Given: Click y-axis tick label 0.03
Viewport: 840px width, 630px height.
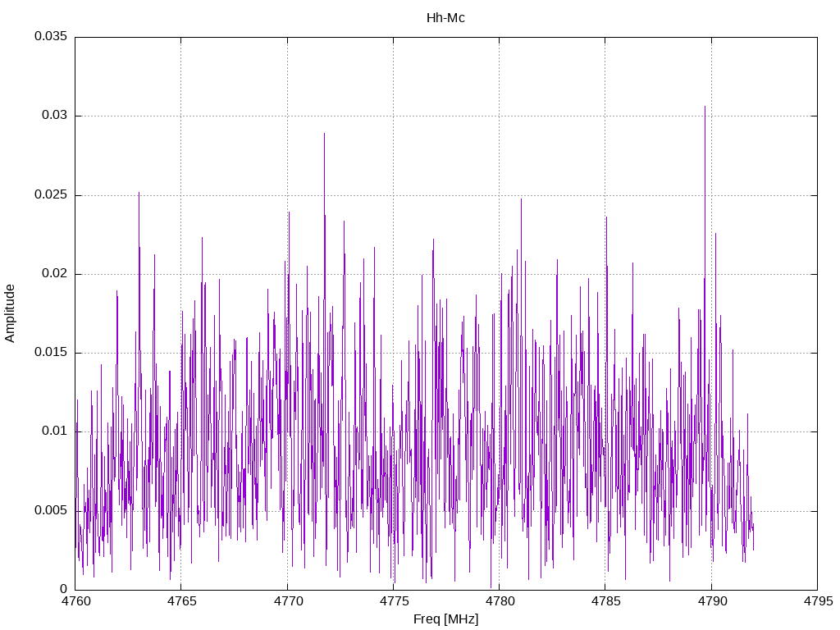Looking at the screenshot, I should [x=55, y=115].
